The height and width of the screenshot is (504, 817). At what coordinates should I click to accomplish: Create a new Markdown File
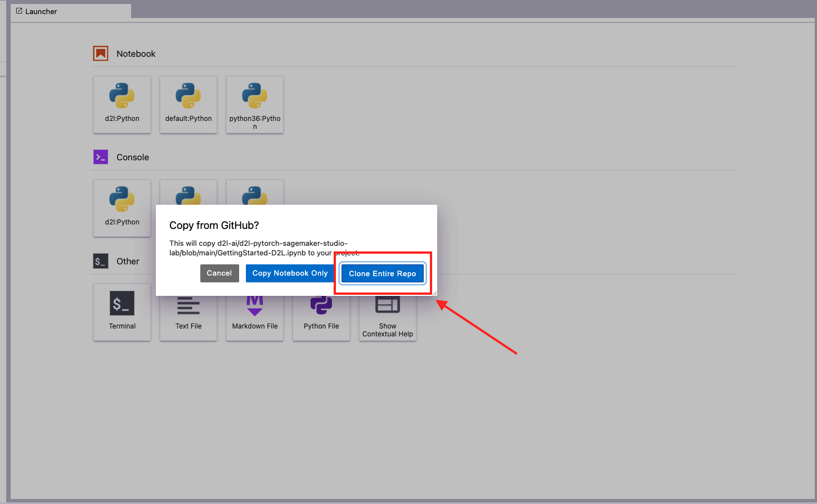[255, 312]
